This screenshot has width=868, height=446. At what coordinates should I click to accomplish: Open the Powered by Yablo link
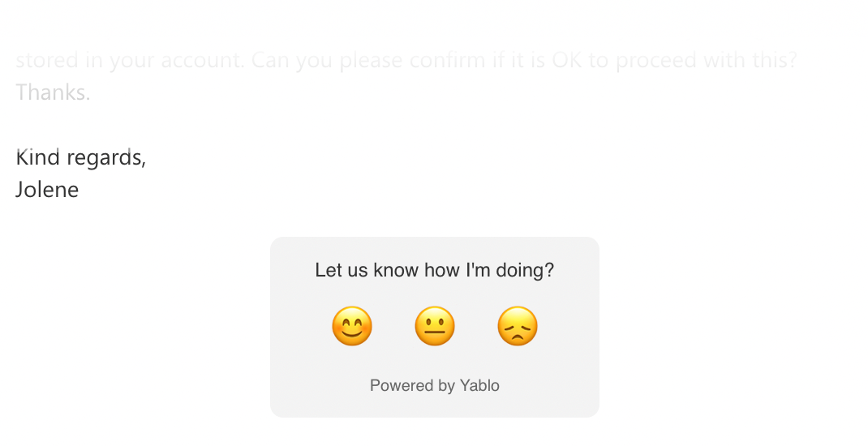coord(434,386)
